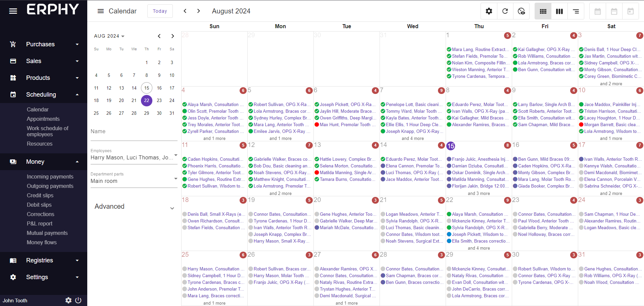This screenshot has width=644, height=306.
Task: Click the day calendar icon in toolbar
Action: pyautogui.click(x=631, y=11)
